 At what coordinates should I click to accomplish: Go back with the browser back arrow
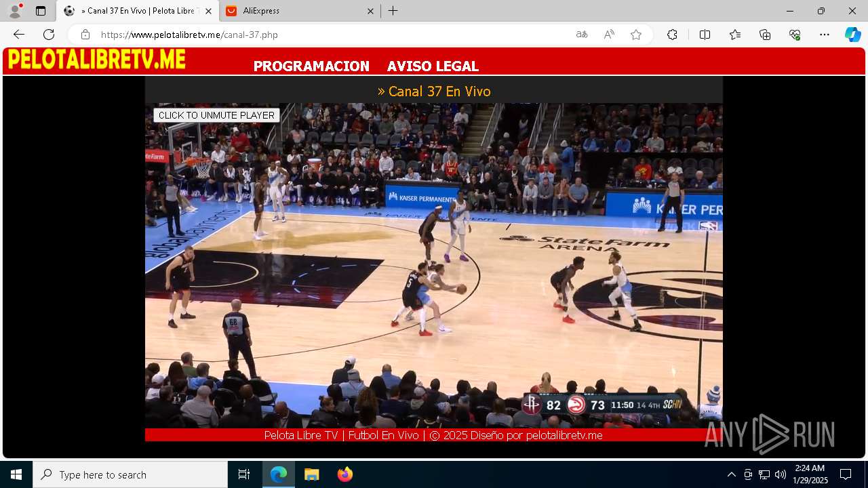click(x=19, y=35)
